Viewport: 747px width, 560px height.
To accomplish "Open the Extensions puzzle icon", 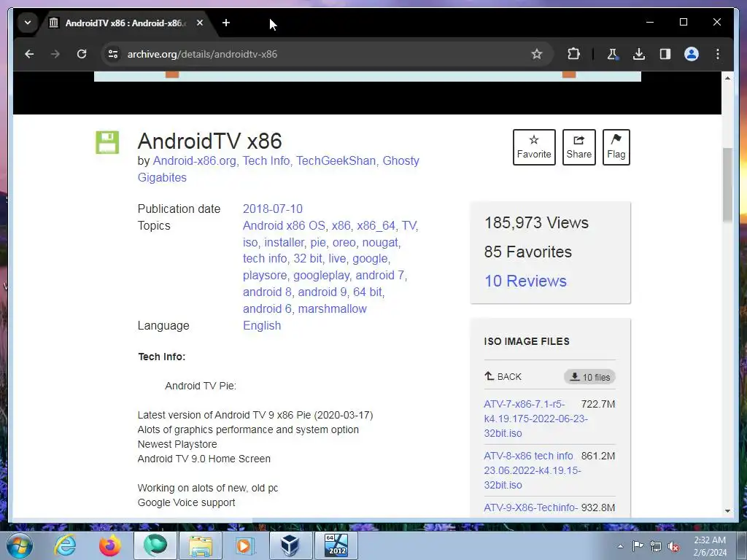I will point(573,54).
